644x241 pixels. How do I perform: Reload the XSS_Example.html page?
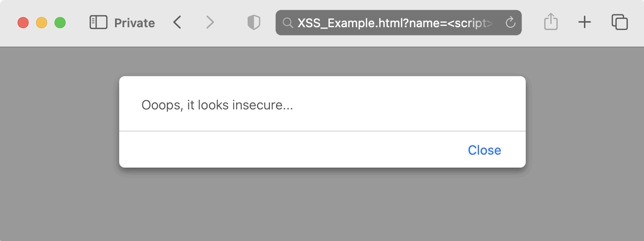(x=510, y=23)
